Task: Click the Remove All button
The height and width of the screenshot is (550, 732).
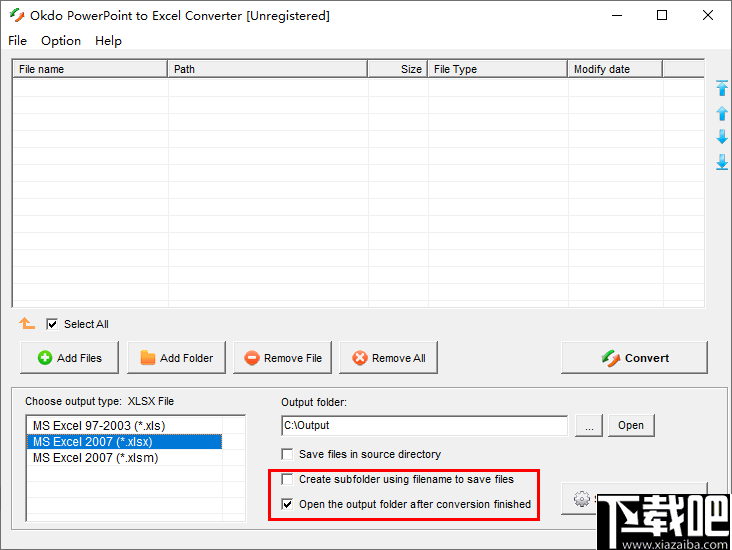Action: pyautogui.click(x=388, y=358)
